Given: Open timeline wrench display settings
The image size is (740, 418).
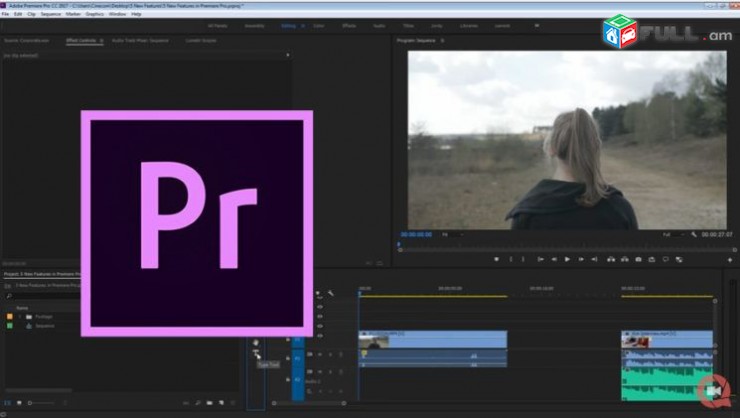Looking at the screenshot, I should point(331,293).
